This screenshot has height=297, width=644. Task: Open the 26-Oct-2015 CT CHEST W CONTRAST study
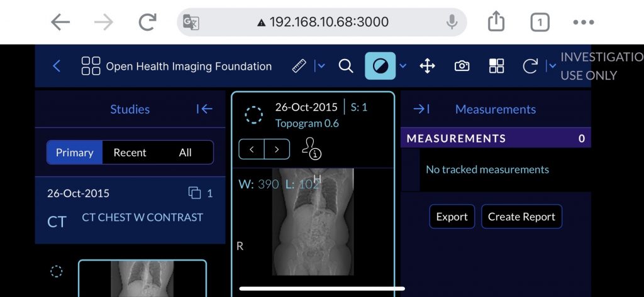click(130, 210)
